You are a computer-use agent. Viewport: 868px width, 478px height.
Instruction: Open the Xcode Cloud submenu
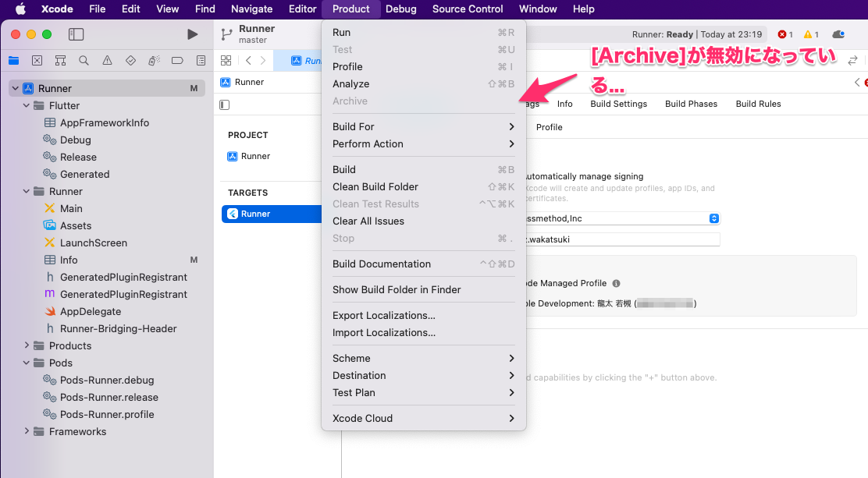point(424,418)
